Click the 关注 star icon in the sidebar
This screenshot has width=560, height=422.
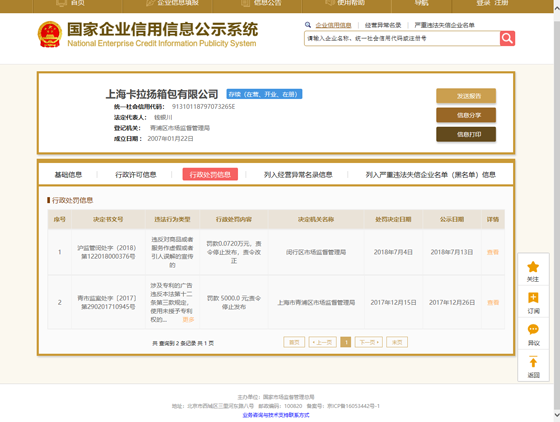(x=533, y=267)
